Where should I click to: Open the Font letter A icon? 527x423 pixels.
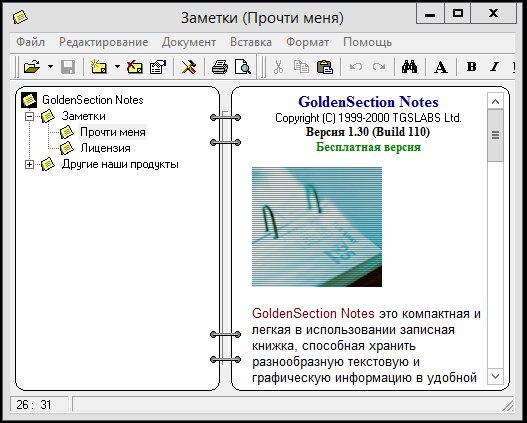click(x=441, y=67)
